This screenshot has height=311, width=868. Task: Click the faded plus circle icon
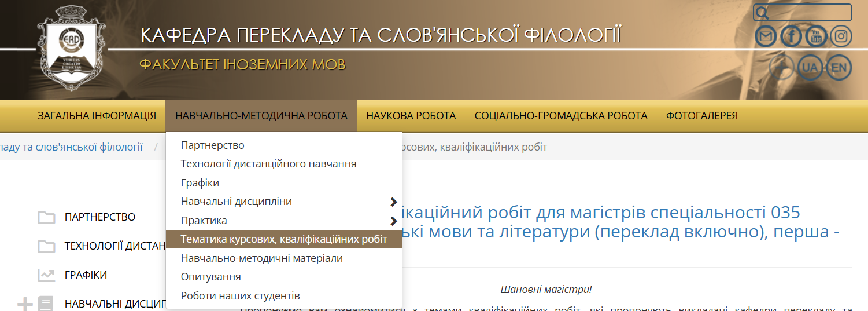(x=782, y=68)
